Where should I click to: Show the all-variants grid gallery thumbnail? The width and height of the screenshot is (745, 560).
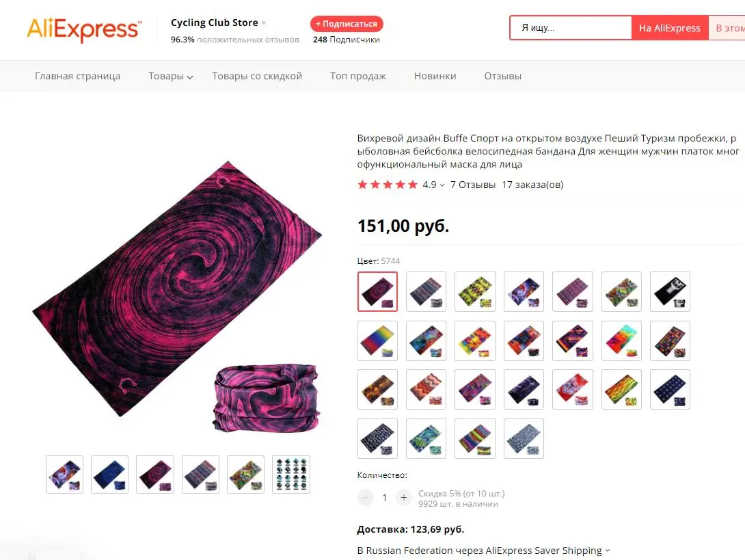(291, 475)
